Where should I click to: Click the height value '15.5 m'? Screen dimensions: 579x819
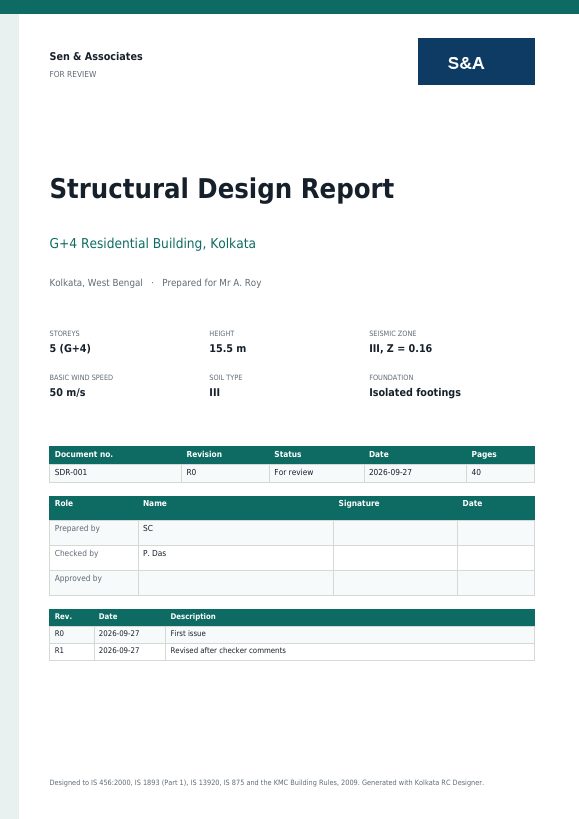228,348
